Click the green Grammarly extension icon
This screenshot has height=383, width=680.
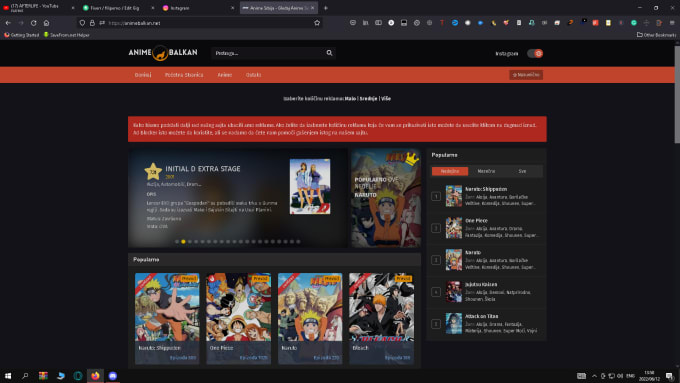tap(634, 23)
